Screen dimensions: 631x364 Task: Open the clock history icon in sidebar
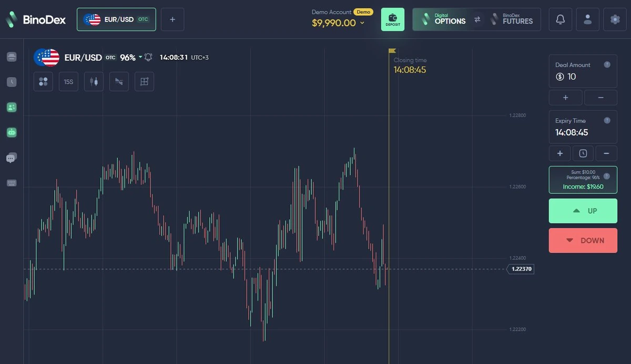click(x=12, y=82)
